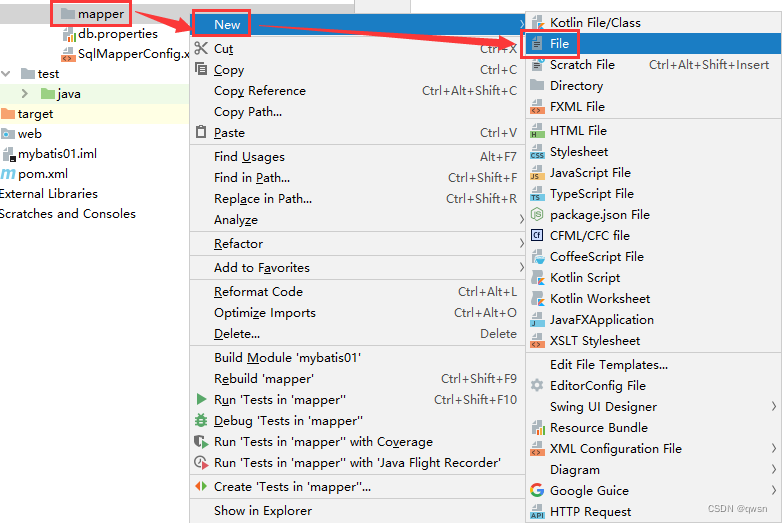Click the Debug bug icon
This screenshot has height=523, width=782.
tap(201, 420)
